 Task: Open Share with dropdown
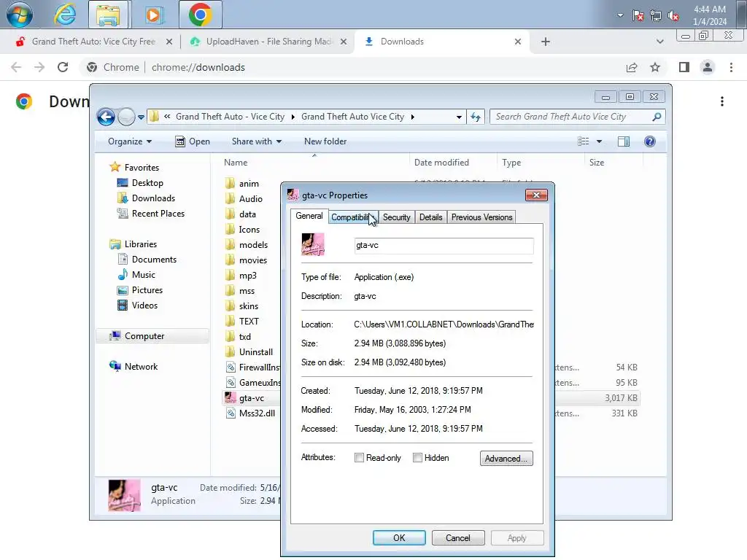256,141
